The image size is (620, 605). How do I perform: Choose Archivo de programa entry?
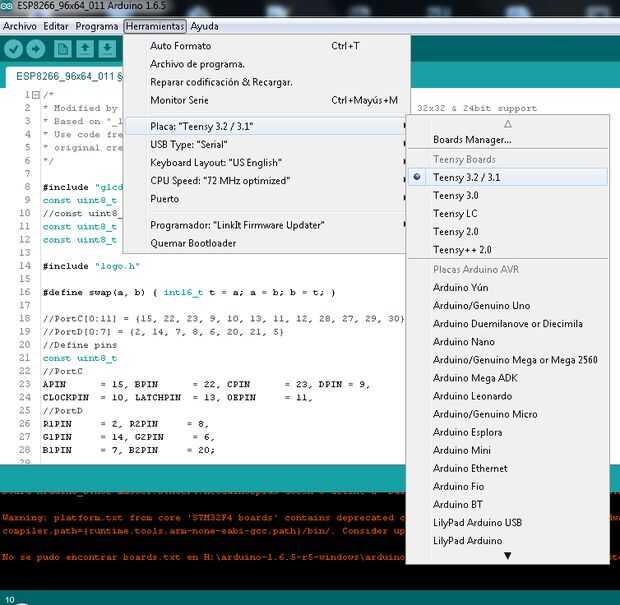pyautogui.click(x=265, y=64)
